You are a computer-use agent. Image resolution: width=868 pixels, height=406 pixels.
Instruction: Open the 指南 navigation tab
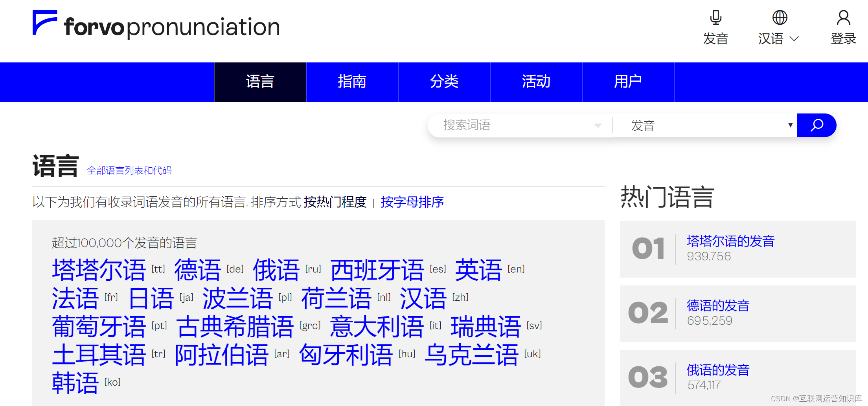tap(352, 82)
